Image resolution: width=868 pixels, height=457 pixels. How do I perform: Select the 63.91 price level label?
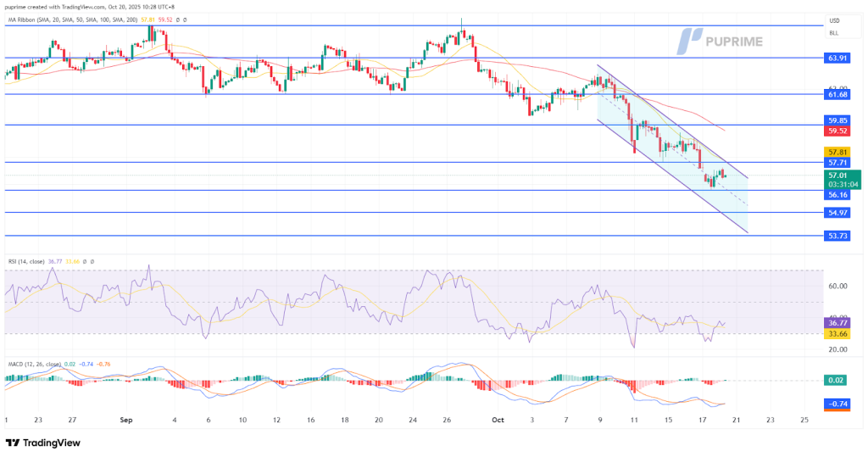pos(837,59)
